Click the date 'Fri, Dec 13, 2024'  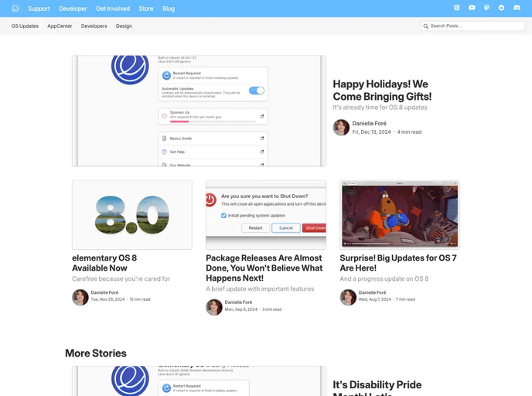click(371, 132)
